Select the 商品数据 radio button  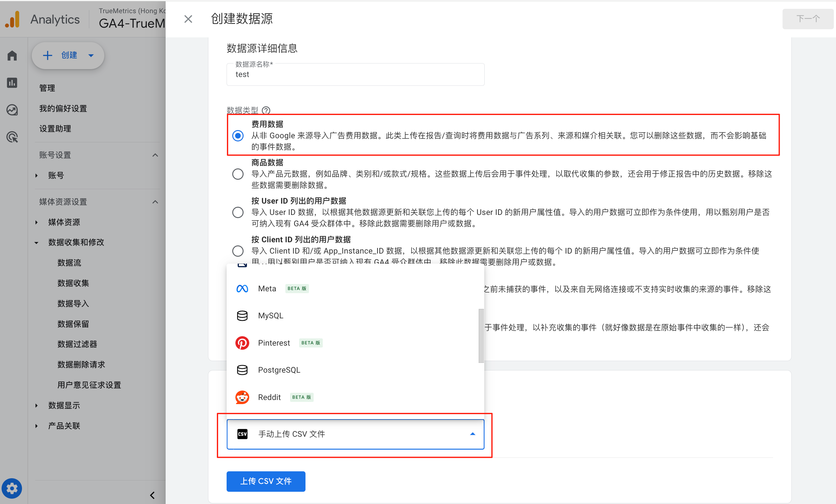click(238, 174)
